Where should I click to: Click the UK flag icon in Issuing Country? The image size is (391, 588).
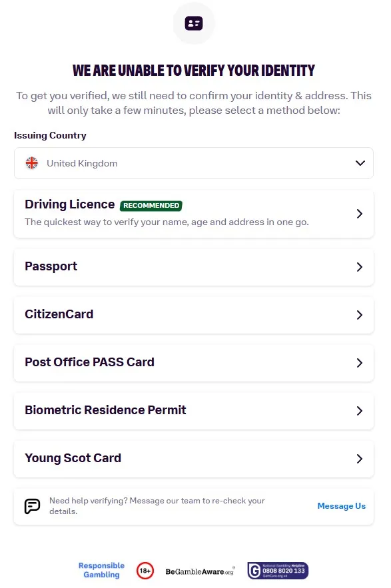32,162
